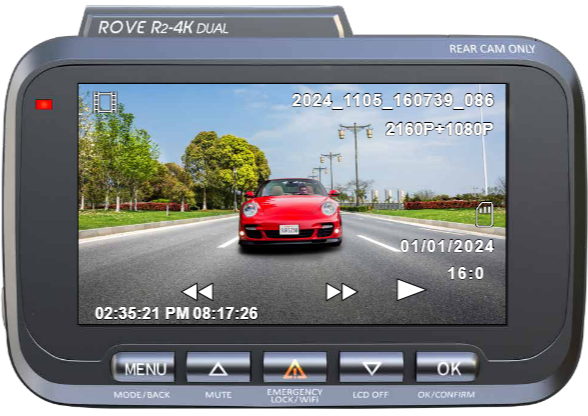Click the 16:0 indicator text
The image size is (588, 416).
(466, 273)
